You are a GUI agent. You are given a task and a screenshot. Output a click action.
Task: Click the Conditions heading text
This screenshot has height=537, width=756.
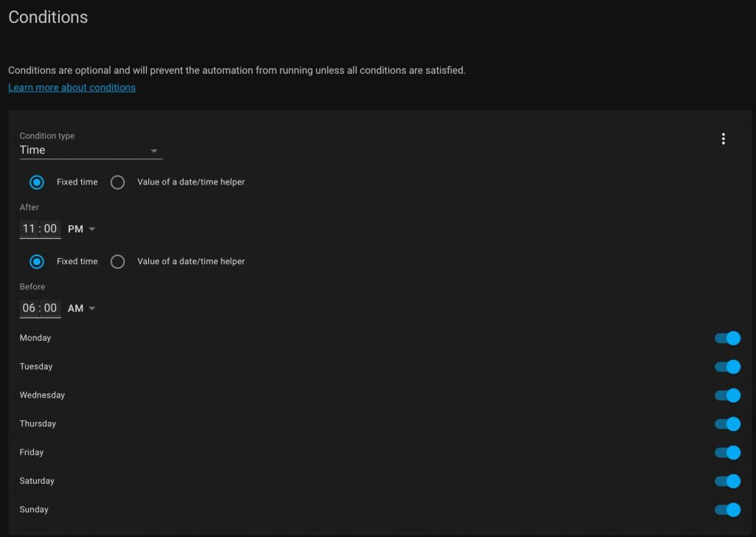point(48,18)
